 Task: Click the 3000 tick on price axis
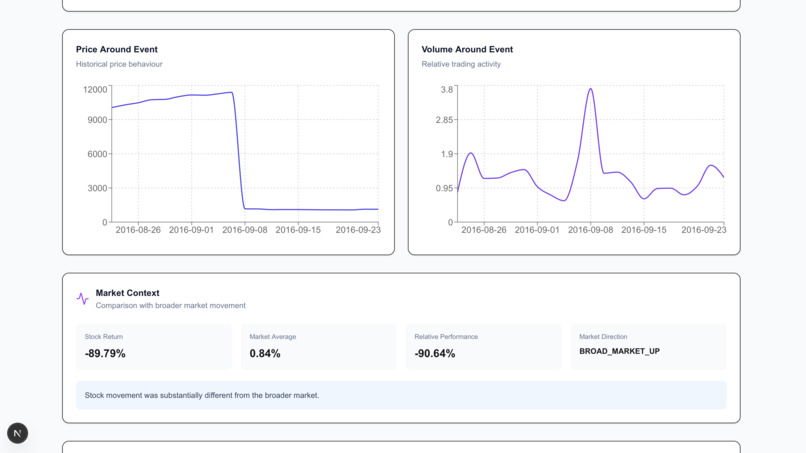point(97,188)
